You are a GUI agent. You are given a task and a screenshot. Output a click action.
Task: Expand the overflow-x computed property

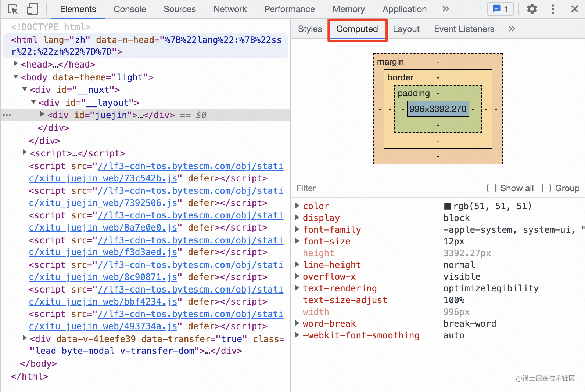coord(298,276)
